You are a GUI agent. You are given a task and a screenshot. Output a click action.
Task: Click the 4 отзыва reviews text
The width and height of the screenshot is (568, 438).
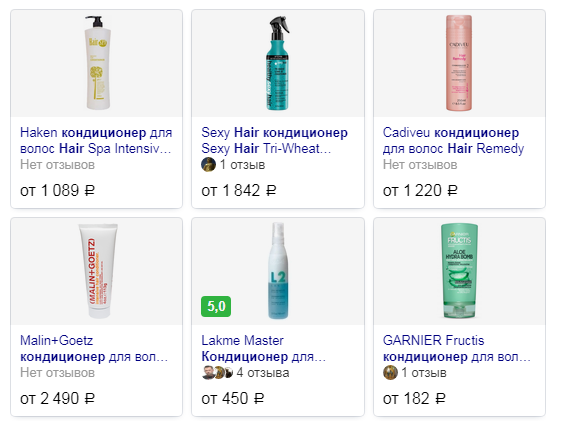pos(263,373)
